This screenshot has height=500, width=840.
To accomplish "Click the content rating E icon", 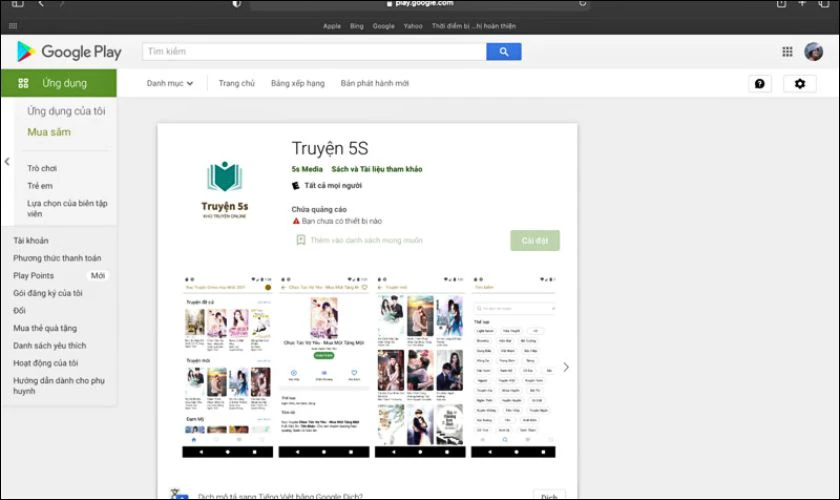I will (x=295, y=185).
